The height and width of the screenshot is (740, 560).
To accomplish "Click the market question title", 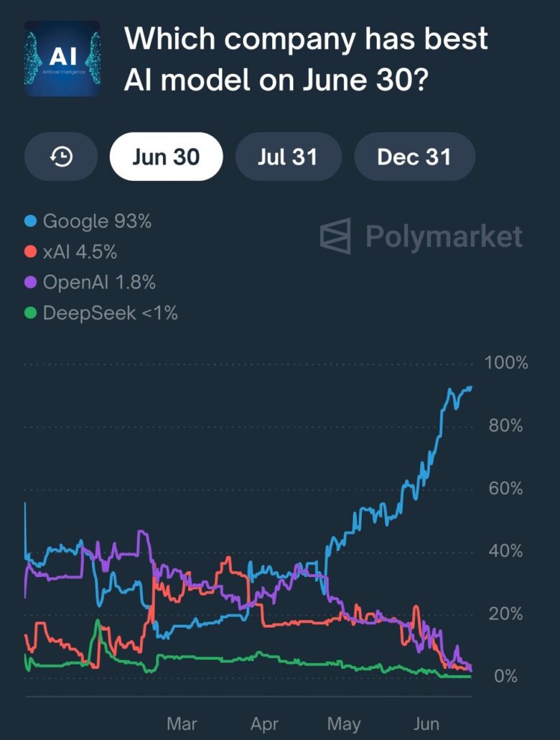I will [306, 59].
